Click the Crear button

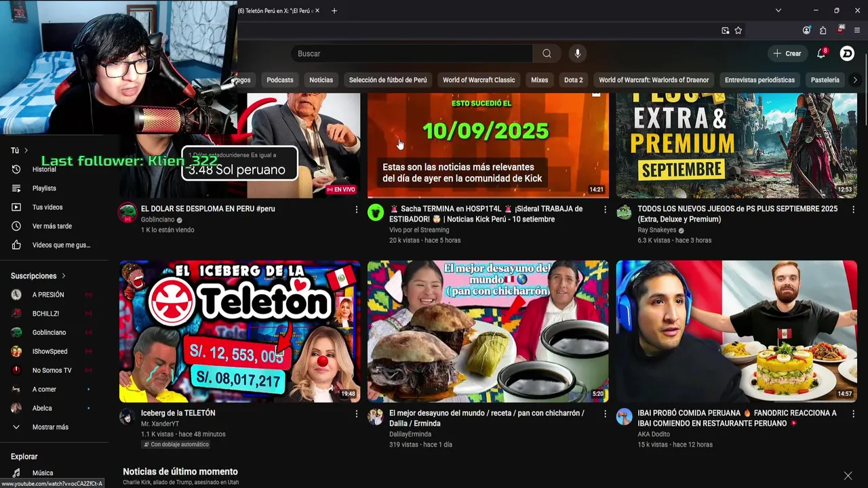pyautogui.click(x=787, y=54)
